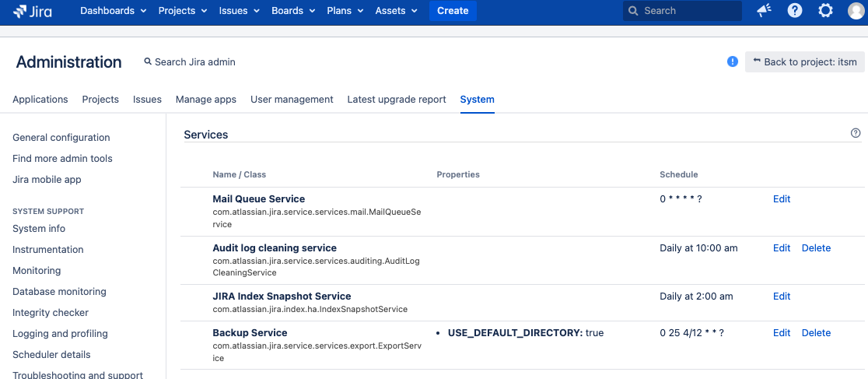Open Search Jira admin

coord(190,62)
